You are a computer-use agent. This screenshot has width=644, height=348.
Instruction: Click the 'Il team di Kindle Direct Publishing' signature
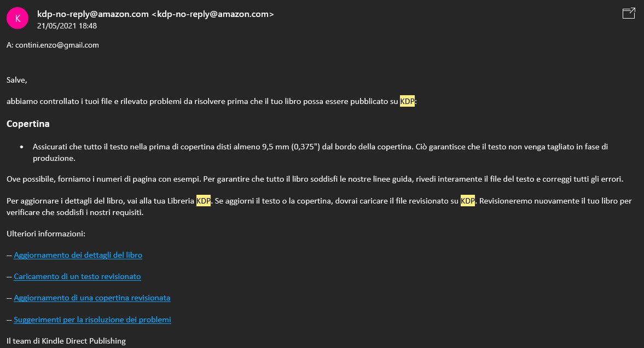(x=66, y=341)
